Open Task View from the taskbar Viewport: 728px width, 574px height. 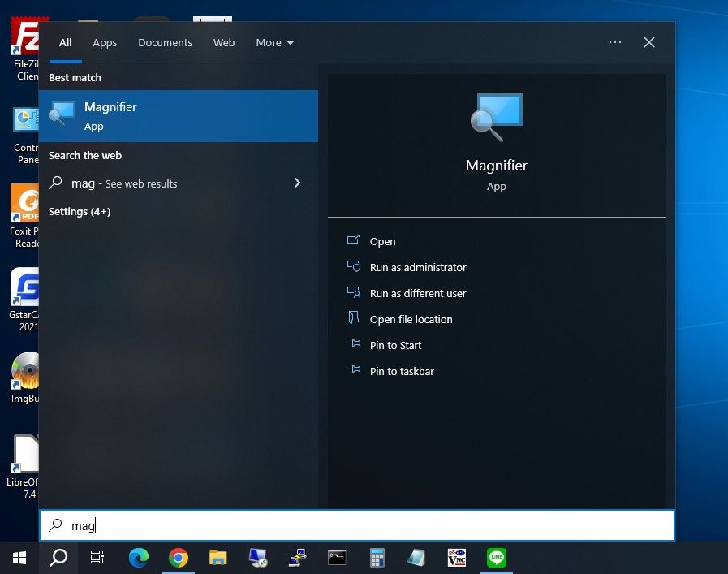(97, 558)
